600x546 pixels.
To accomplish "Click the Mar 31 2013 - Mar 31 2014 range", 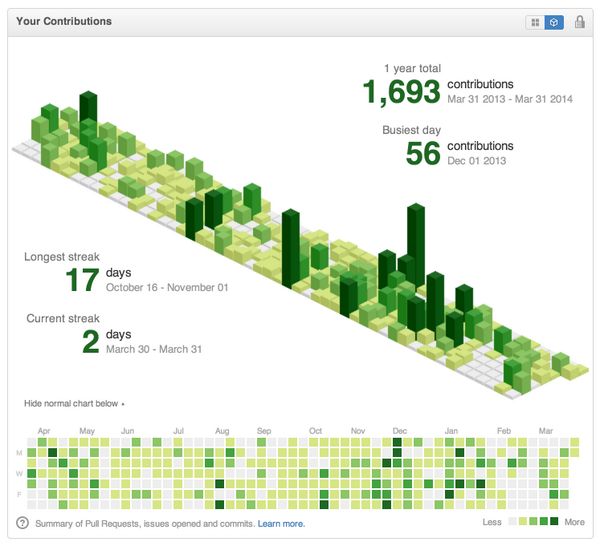I will click(x=510, y=99).
